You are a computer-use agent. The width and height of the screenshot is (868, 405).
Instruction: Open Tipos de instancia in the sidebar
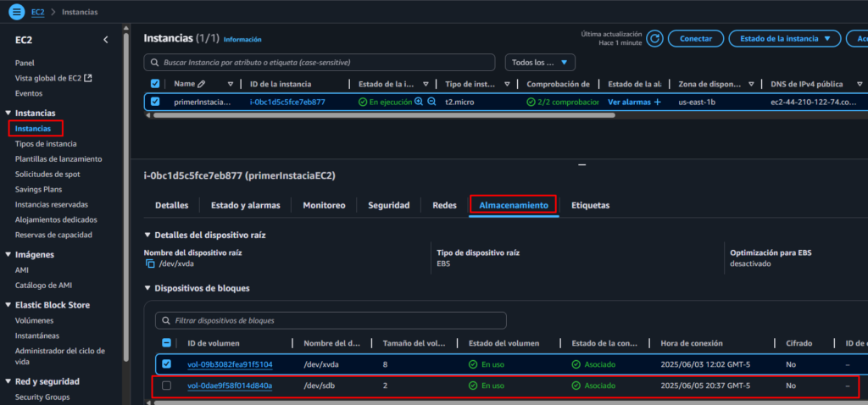pyautogui.click(x=46, y=144)
